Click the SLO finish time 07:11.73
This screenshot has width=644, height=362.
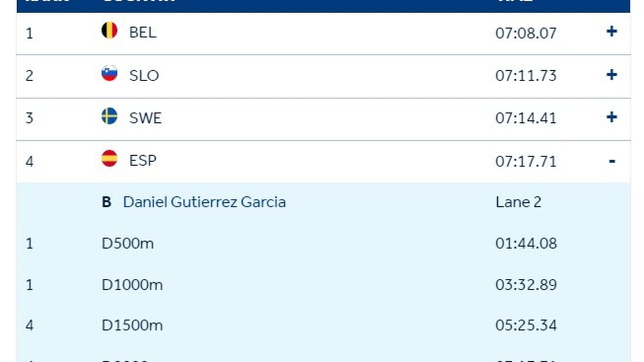pos(526,76)
